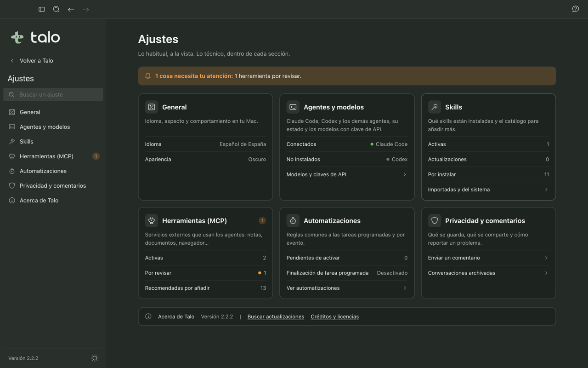Open Conversaciones archivadas chevron

click(x=546, y=273)
